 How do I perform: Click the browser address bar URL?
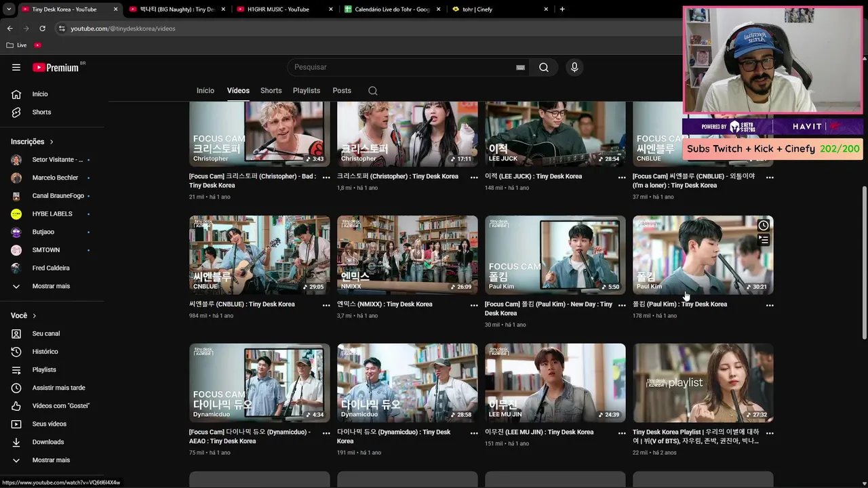[123, 28]
